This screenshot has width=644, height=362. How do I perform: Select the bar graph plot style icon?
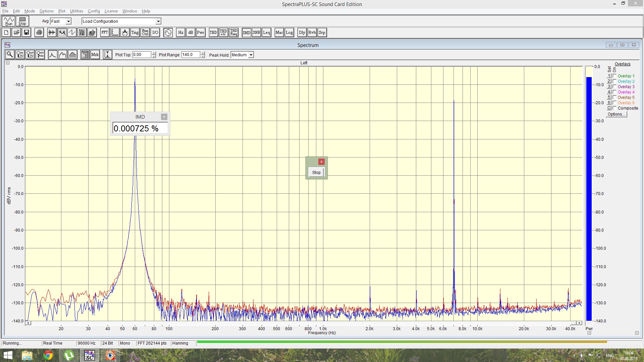click(73, 55)
